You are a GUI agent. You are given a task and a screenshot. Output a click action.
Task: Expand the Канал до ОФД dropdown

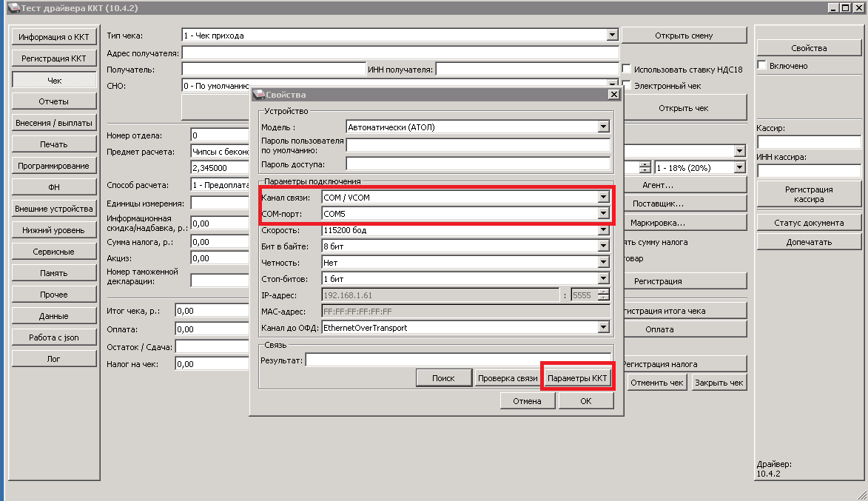coord(604,327)
